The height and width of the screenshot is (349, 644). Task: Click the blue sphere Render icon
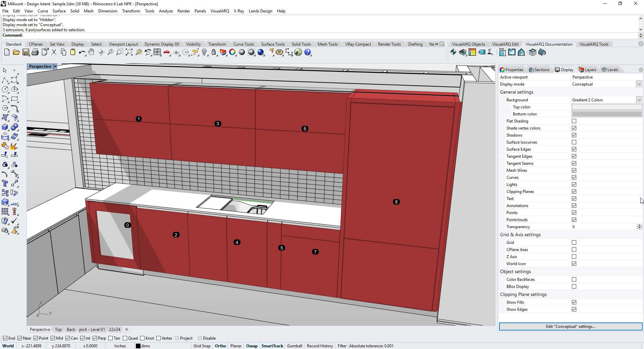pos(261,52)
